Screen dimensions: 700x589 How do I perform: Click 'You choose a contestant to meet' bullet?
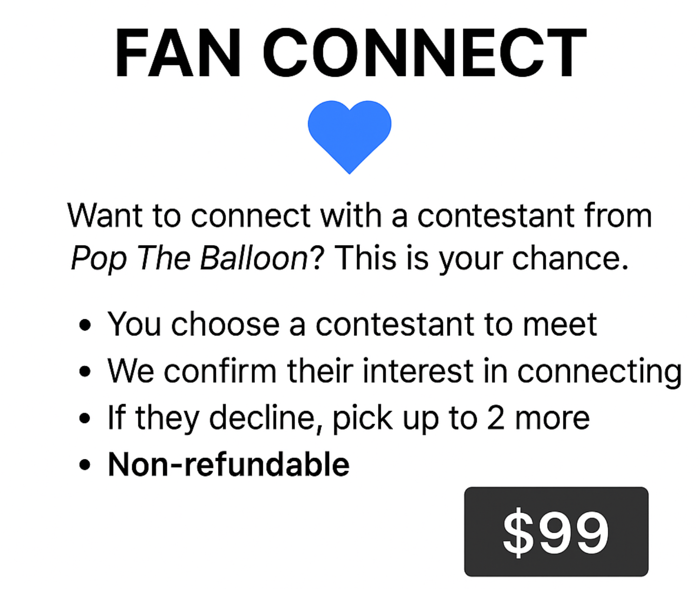[x=352, y=324]
